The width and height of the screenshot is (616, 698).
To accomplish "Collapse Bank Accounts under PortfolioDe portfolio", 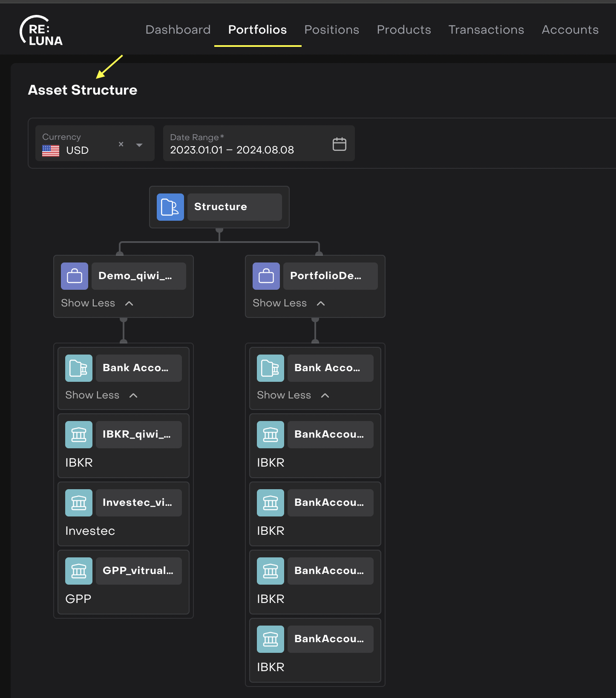I will 293,395.
